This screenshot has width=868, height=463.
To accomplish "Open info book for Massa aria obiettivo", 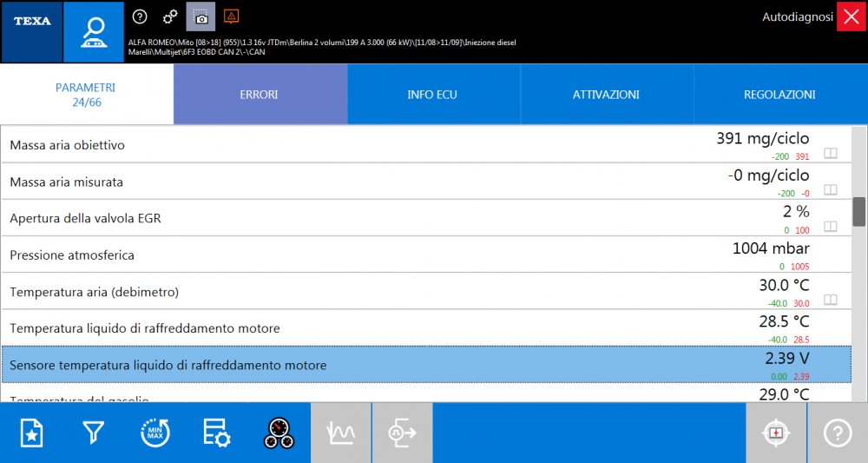I will pyautogui.click(x=831, y=154).
